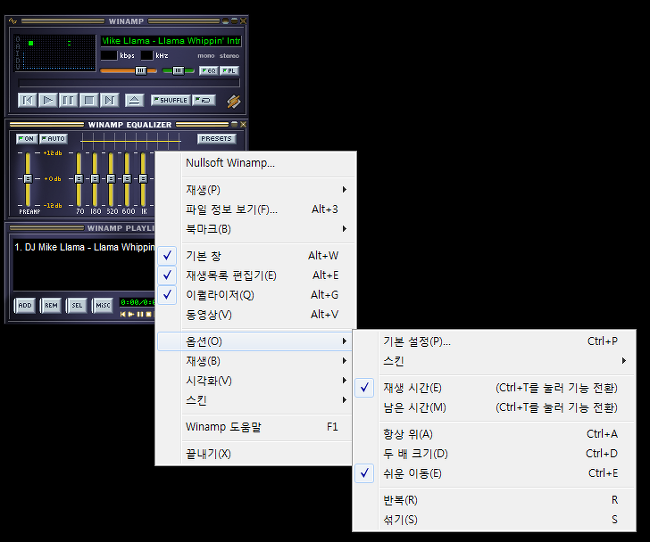This screenshot has width=650, height=542.
Task: Click the orange volume slider
Action: pos(129,70)
